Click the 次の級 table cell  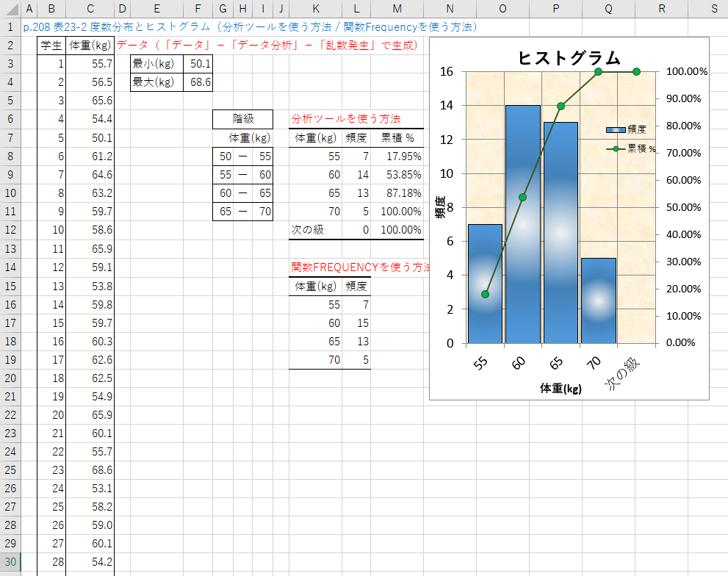[x=316, y=230]
